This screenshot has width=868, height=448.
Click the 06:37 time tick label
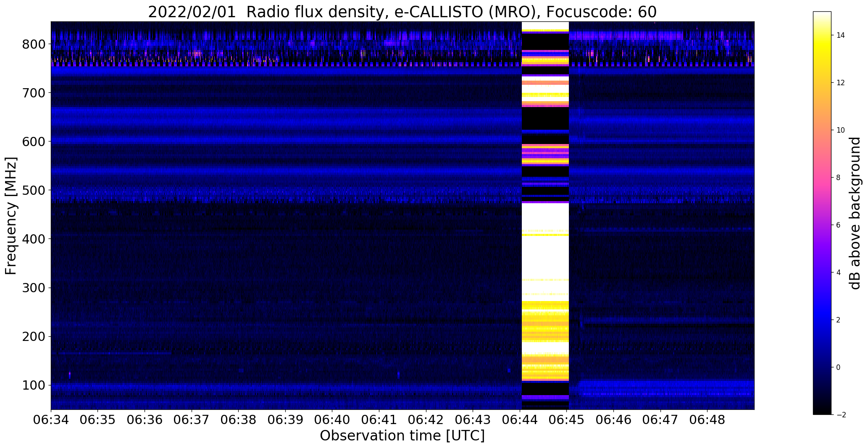(x=192, y=420)
